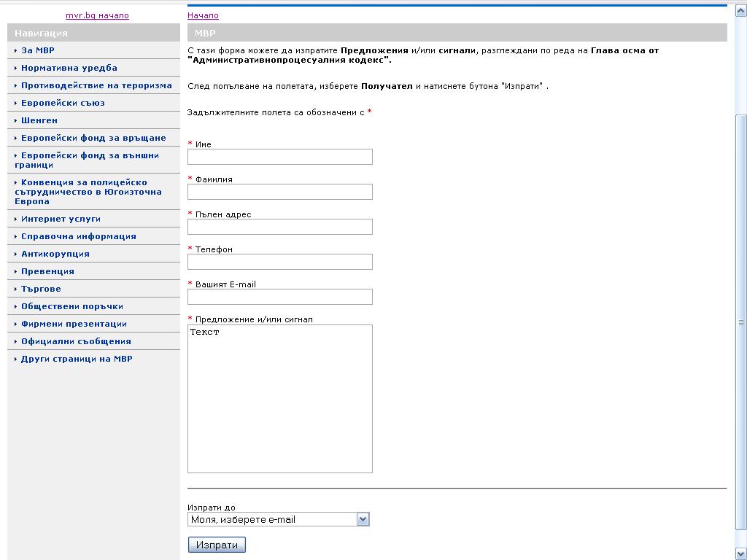Go to 'Шенген' navigation item
This screenshot has height=560, width=747.
click(x=39, y=120)
